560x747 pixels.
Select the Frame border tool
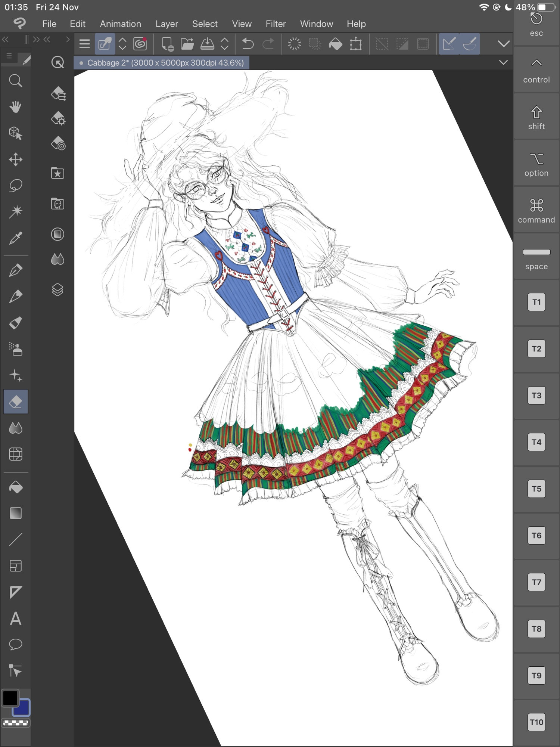15,566
